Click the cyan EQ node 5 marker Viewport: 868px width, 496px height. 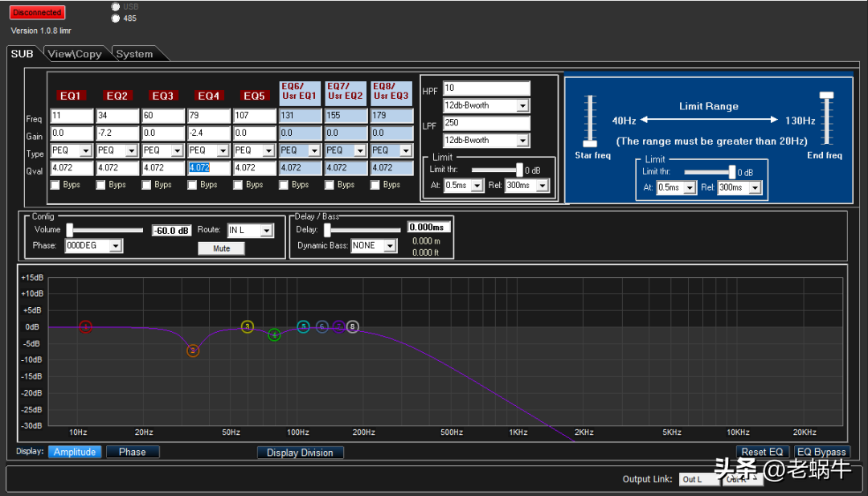pos(303,326)
